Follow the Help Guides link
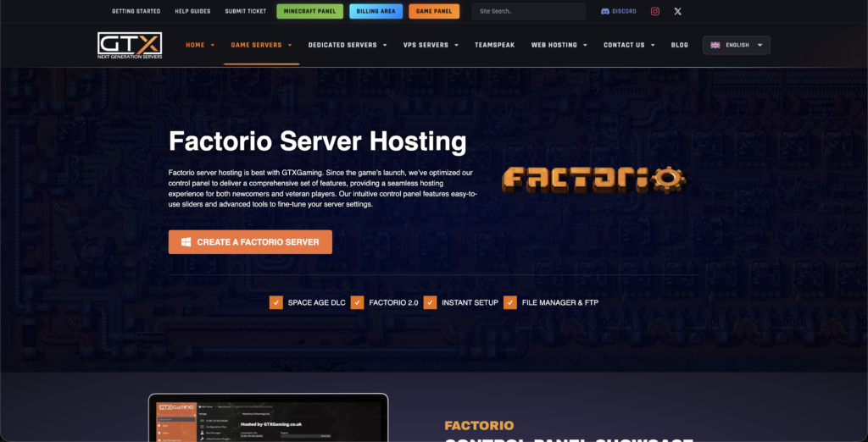Viewport: 868px width, 442px height. click(192, 11)
